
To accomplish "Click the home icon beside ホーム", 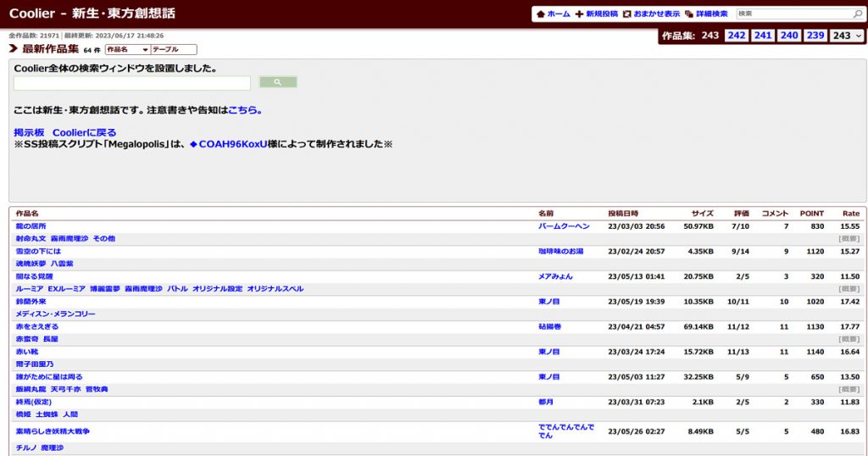I will pos(541,14).
